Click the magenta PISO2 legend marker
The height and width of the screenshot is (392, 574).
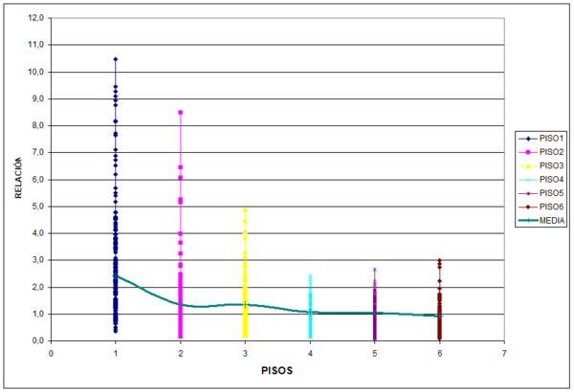pos(526,152)
